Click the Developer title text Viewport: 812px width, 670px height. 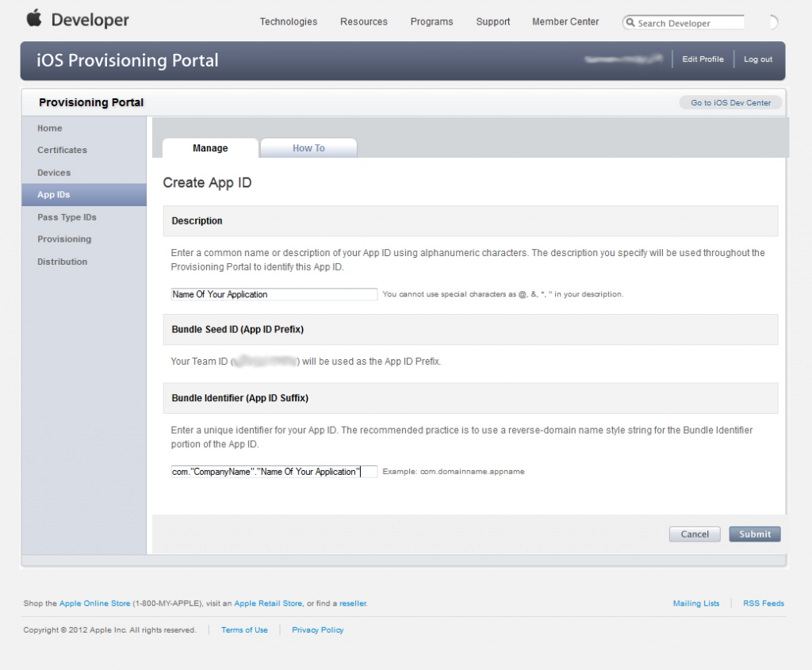[90, 20]
